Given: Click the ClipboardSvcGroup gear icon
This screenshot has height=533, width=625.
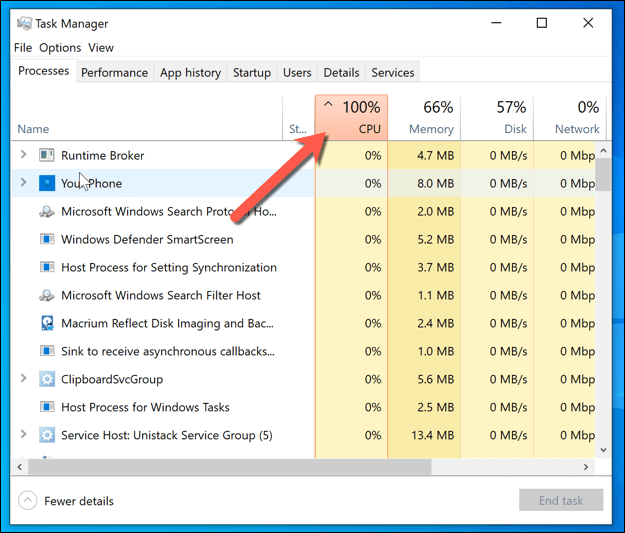Looking at the screenshot, I should [47, 379].
